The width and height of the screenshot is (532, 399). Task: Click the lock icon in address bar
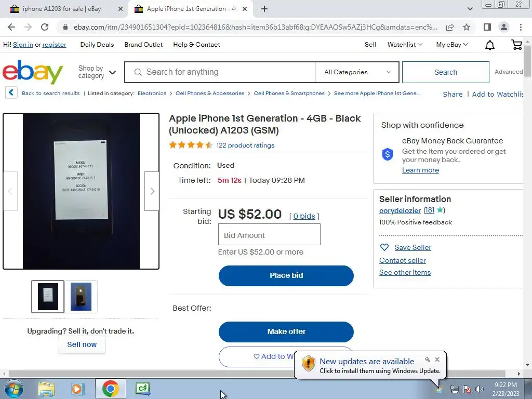65,27
